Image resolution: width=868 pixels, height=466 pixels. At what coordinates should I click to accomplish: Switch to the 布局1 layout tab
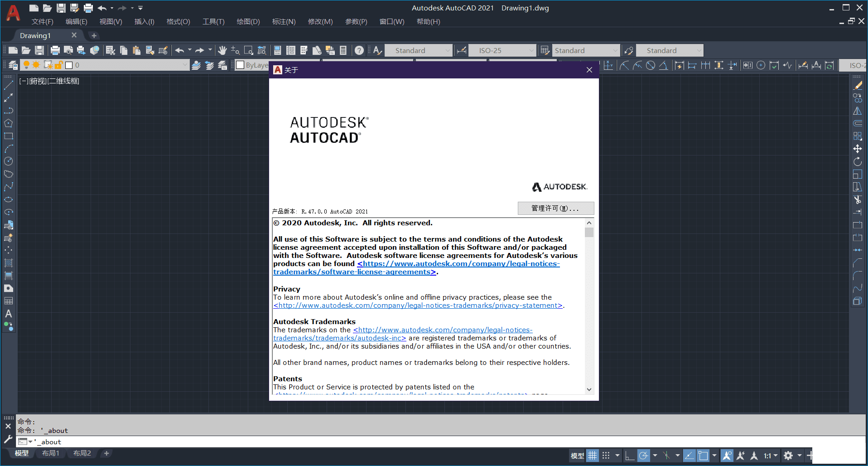[51, 453]
